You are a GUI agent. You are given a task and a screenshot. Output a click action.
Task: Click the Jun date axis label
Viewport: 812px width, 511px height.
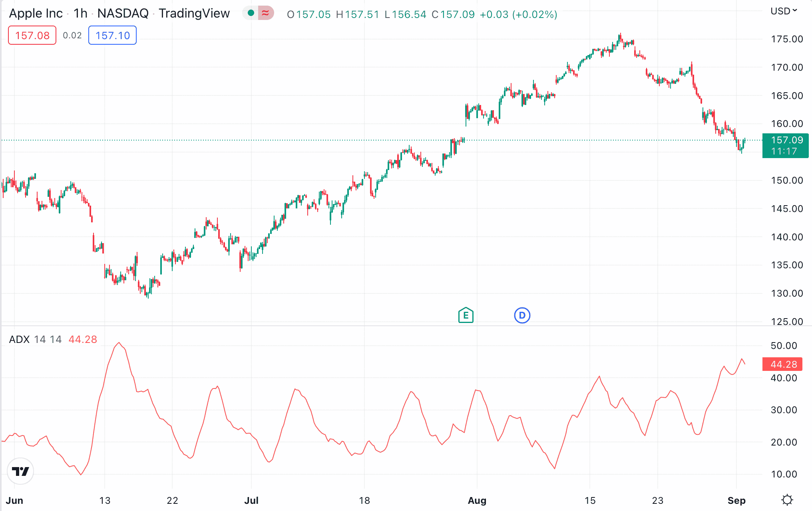click(x=14, y=501)
